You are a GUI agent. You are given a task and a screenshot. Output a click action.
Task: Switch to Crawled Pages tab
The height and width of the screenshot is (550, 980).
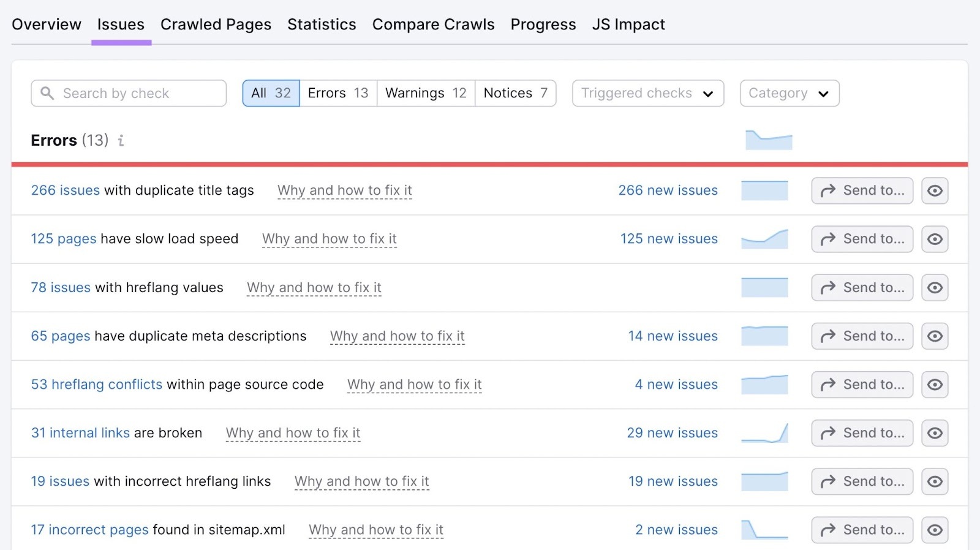pos(216,24)
